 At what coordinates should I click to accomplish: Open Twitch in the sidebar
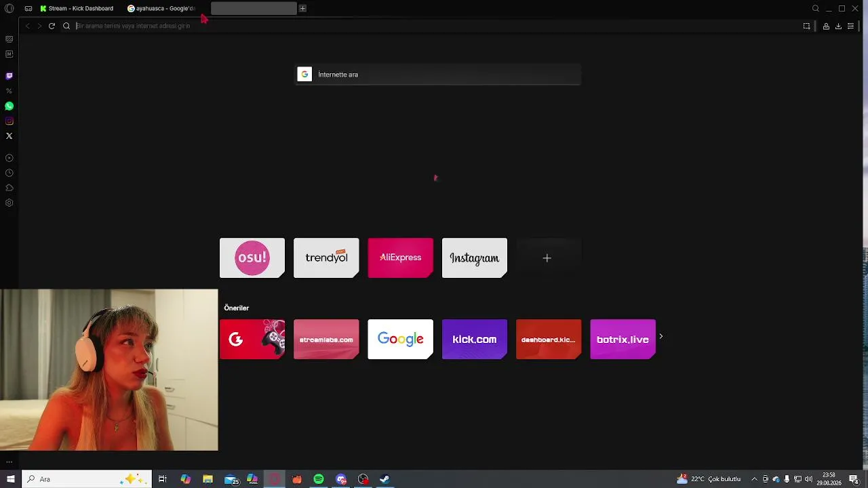(9, 76)
